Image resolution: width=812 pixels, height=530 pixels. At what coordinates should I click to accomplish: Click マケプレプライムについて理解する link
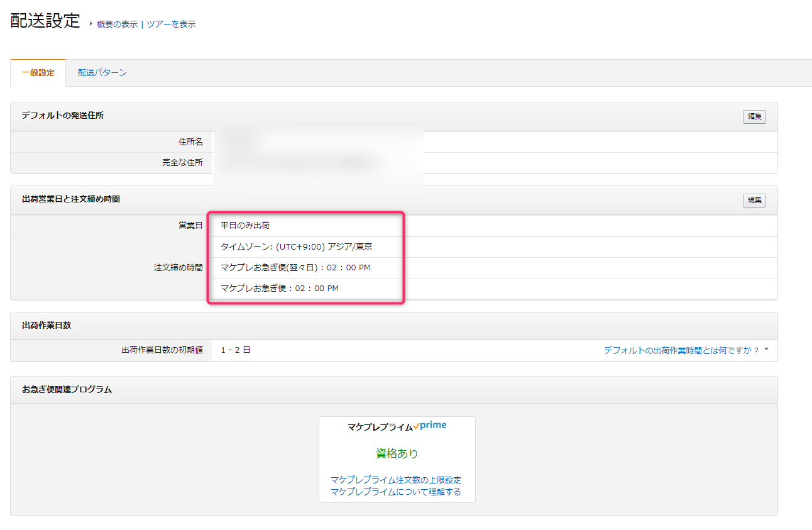pyautogui.click(x=396, y=492)
